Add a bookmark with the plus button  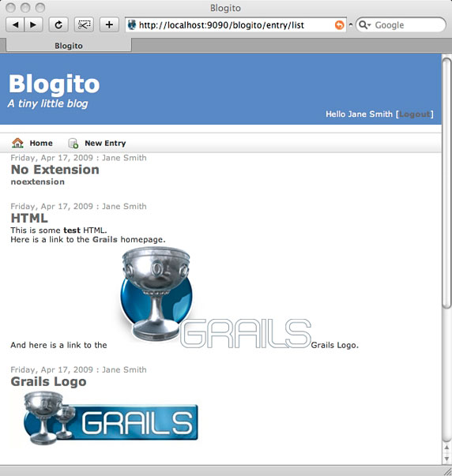[x=109, y=24]
